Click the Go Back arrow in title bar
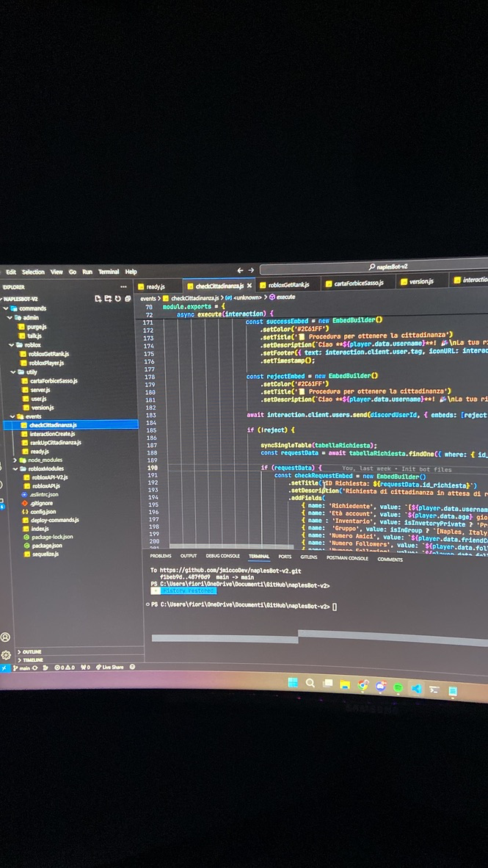The image size is (488, 868). coord(240,271)
